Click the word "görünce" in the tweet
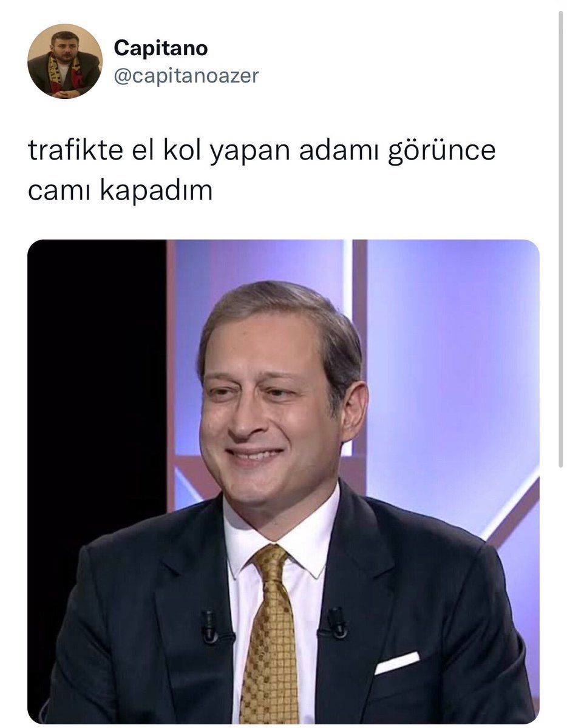 (442, 152)
